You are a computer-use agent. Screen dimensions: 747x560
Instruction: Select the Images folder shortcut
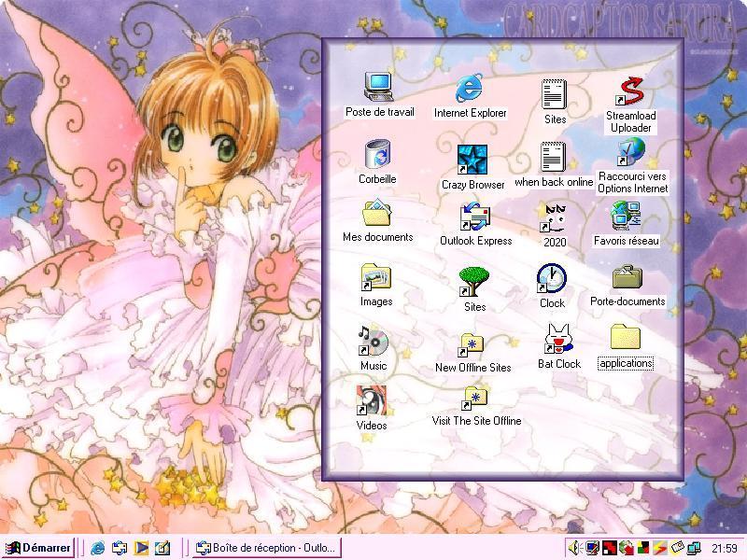point(376,286)
